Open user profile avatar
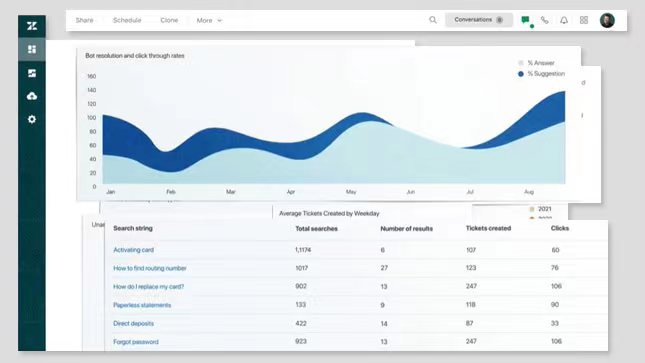 click(x=607, y=20)
